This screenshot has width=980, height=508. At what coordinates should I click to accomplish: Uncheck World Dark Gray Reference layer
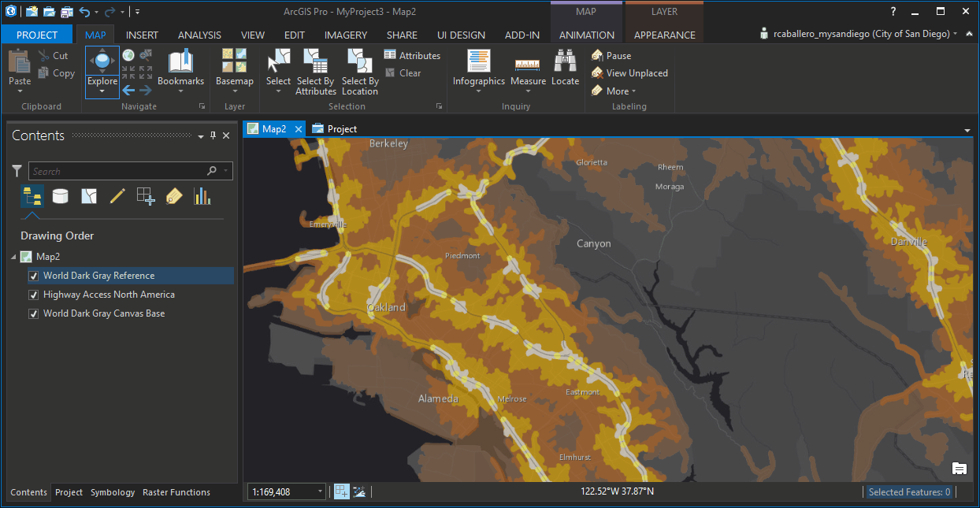click(34, 276)
